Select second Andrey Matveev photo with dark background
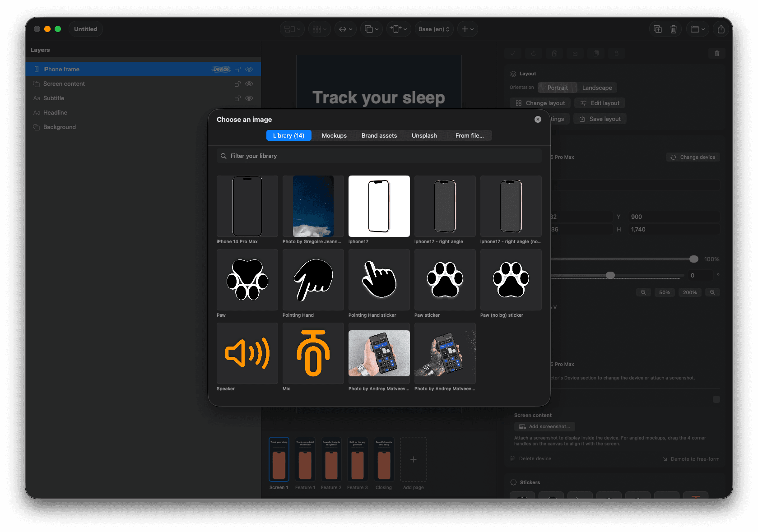The image size is (758, 532). (x=445, y=353)
